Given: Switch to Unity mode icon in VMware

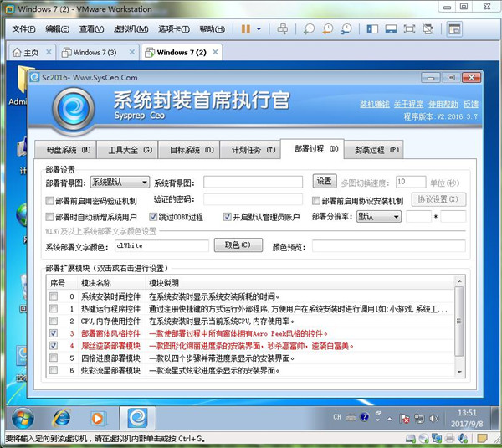Looking at the screenshot, I should (428, 29).
